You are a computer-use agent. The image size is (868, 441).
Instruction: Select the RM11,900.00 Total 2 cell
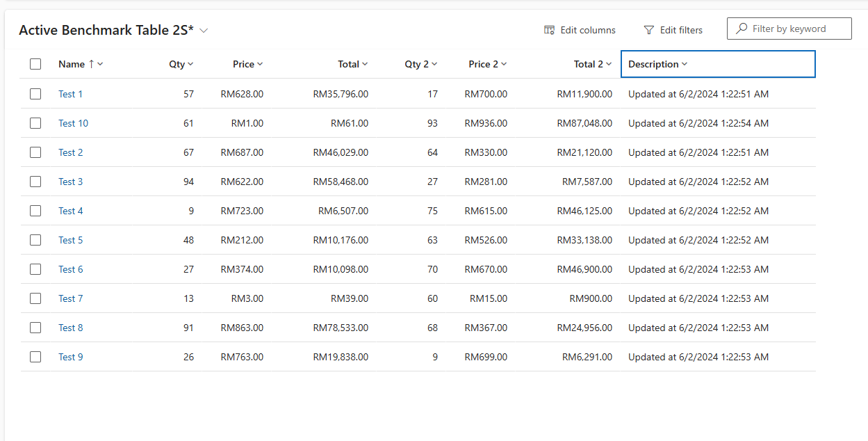pyautogui.click(x=584, y=94)
